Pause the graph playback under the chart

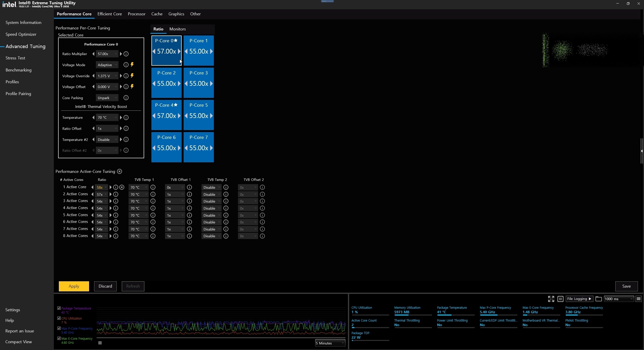pyautogui.click(x=100, y=343)
